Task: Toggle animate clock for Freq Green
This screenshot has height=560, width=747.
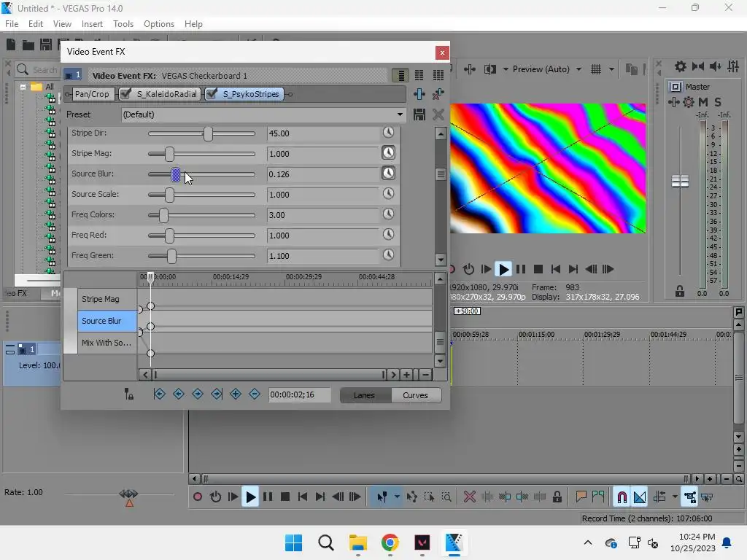Action: pyautogui.click(x=389, y=255)
